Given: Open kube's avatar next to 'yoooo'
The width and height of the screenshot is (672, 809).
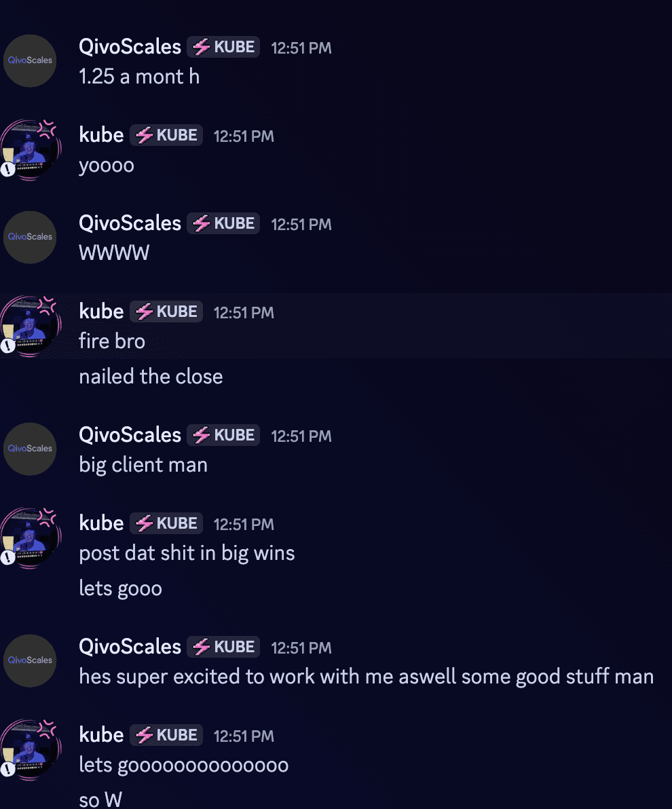Looking at the screenshot, I should [30, 149].
